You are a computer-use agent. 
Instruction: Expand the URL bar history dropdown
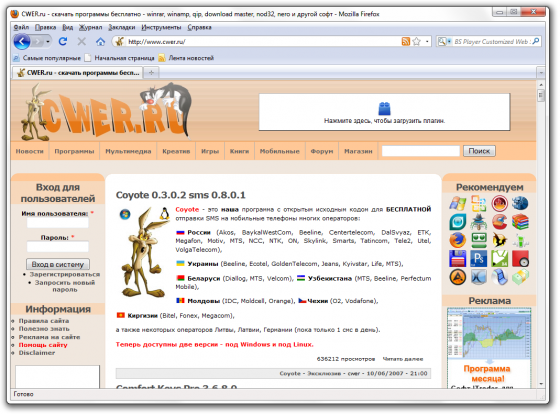(427, 41)
